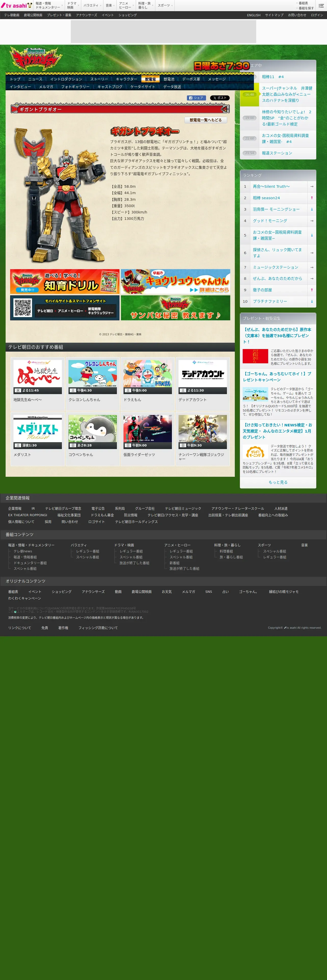Expand the 音楽 dropdown in the top bar

[x=110, y=5]
